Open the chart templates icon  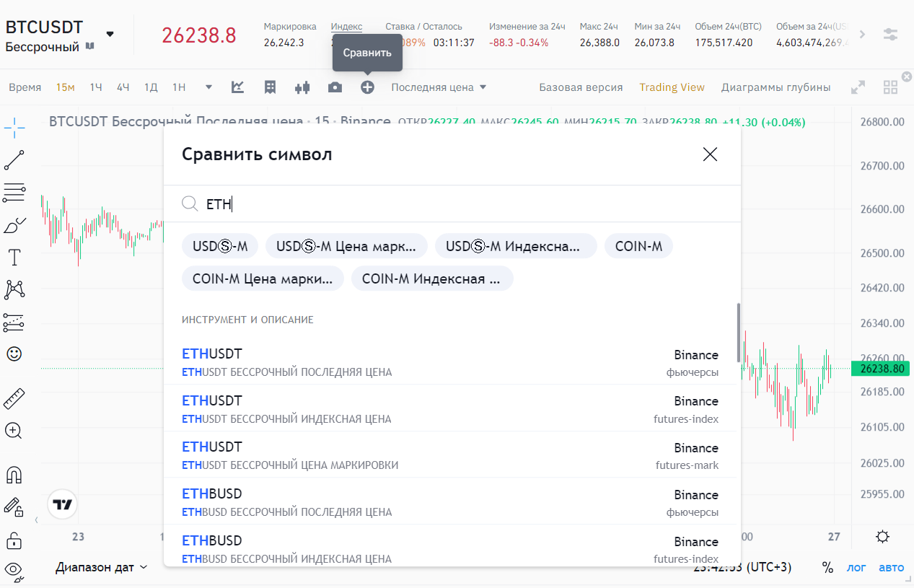click(271, 87)
